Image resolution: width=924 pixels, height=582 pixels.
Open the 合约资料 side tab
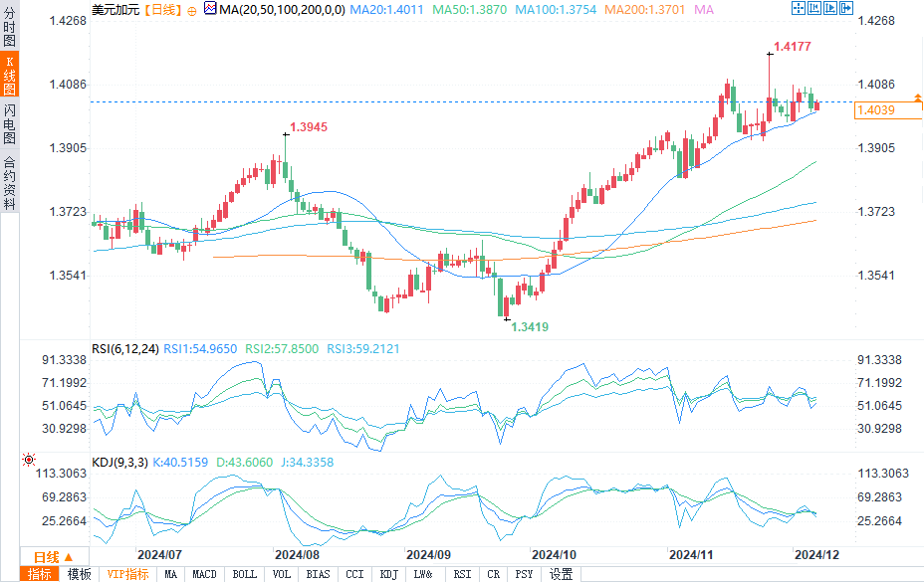(9, 183)
